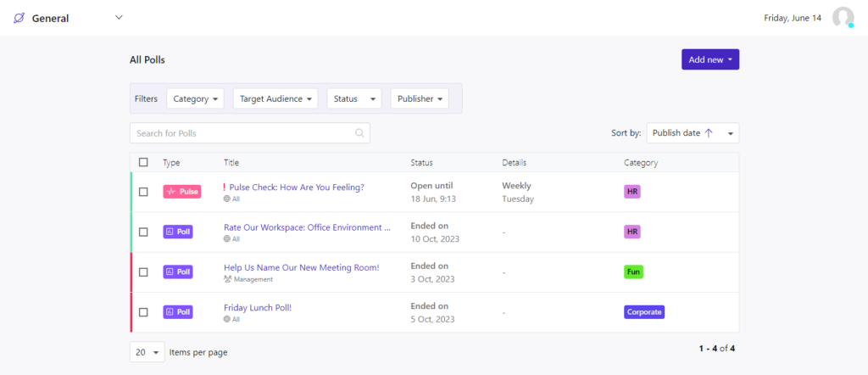The image size is (868, 375).
Task: Click the planet logo icon beside General
Action: [x=19, y=19]
